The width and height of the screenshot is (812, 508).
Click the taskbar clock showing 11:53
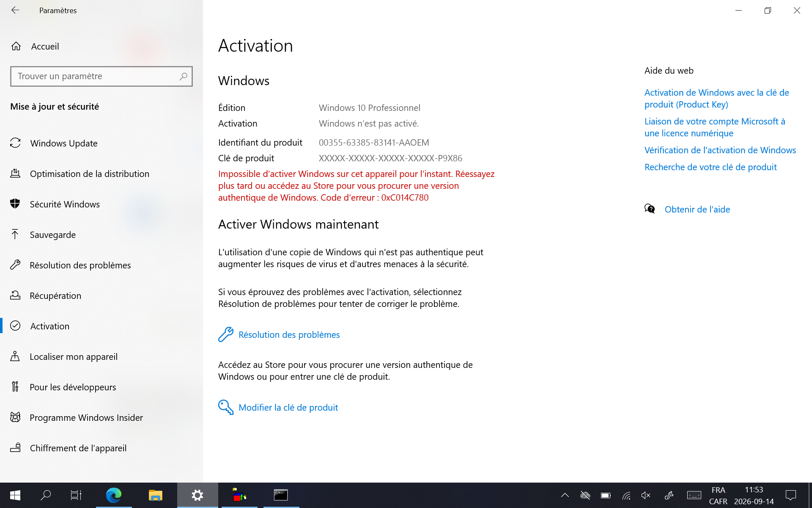pyautogui.click(x=754, y=495)
